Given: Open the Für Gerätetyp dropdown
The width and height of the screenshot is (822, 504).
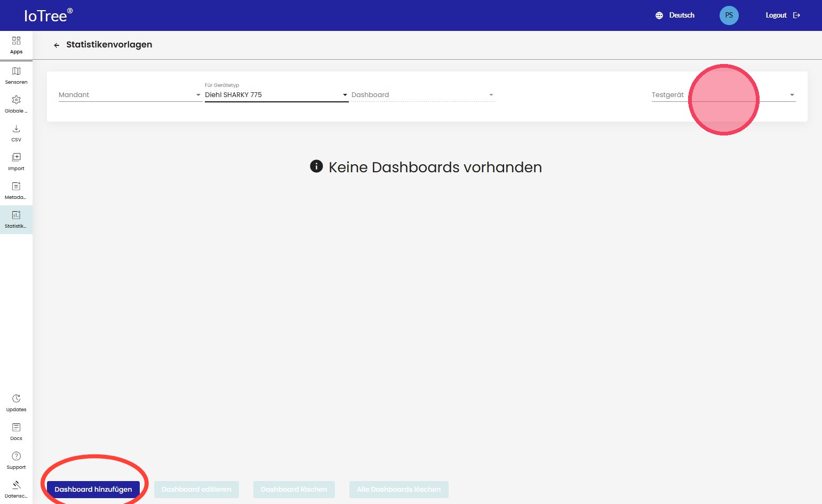Looking at the screenshot, I should click(x=276, y=95).
